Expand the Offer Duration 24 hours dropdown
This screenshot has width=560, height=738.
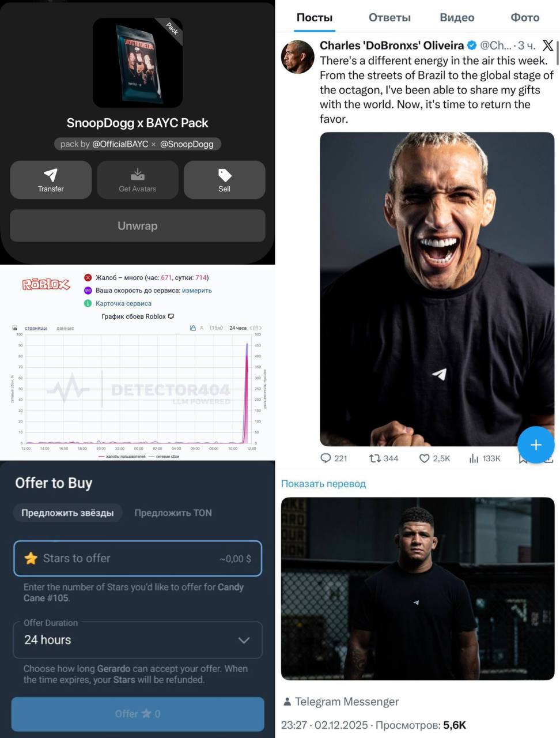pyautogui.click(x=138, y=640)
